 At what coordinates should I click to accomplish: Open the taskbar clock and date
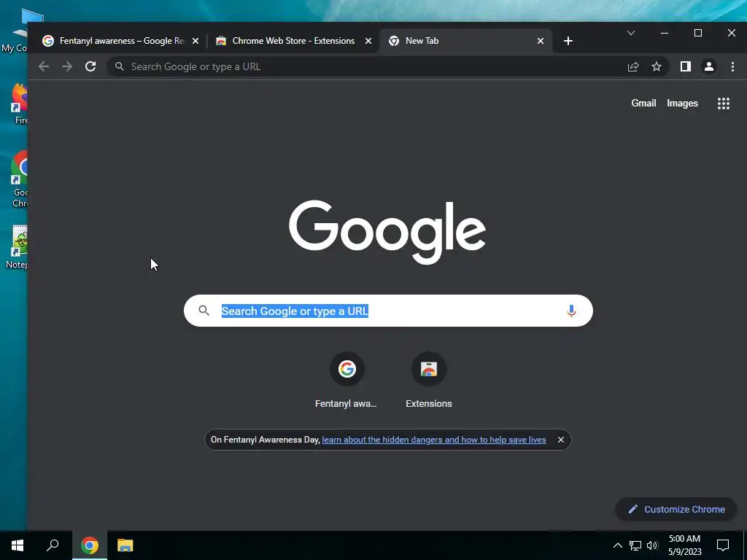(x=684, y=545)
